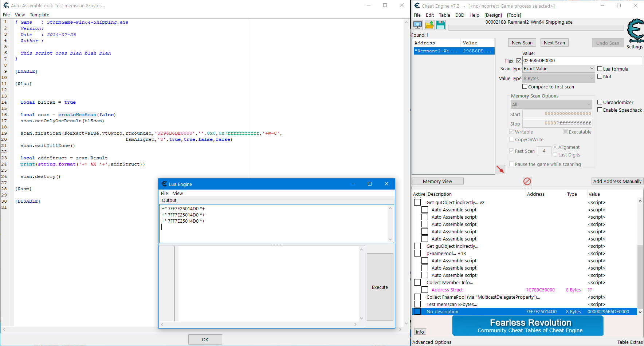Click the red arrow add-to-address-list icon
Viewport: 644px width, 346px height.
point(500,170)
